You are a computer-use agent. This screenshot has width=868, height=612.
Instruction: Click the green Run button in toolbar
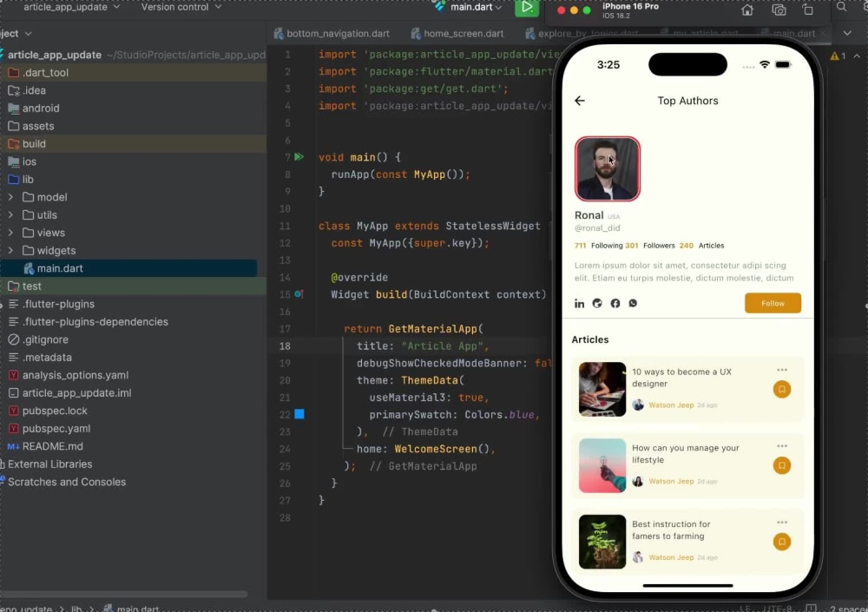[x=527, y=8]
